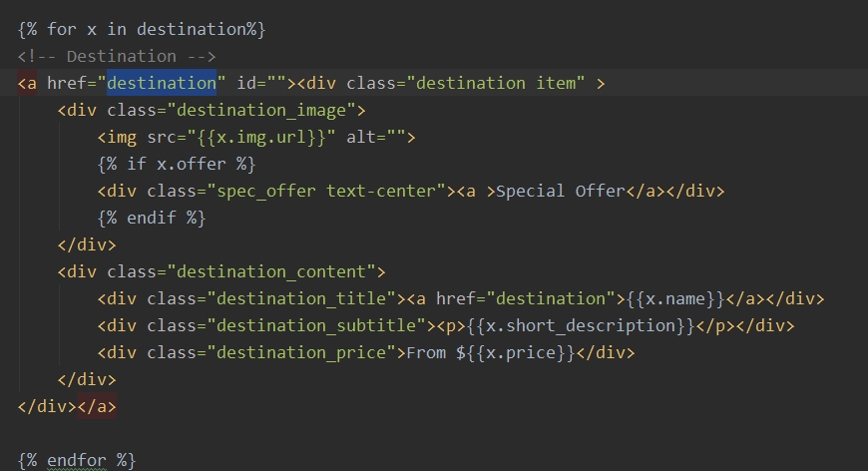
Task: Click the "{{x.name}}" template variable
Action: coord(675,299)
